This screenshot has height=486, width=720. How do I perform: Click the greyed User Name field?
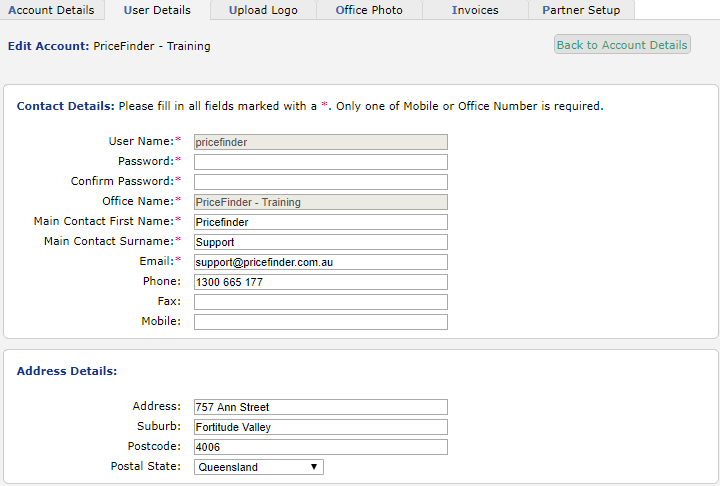(321, 142)
